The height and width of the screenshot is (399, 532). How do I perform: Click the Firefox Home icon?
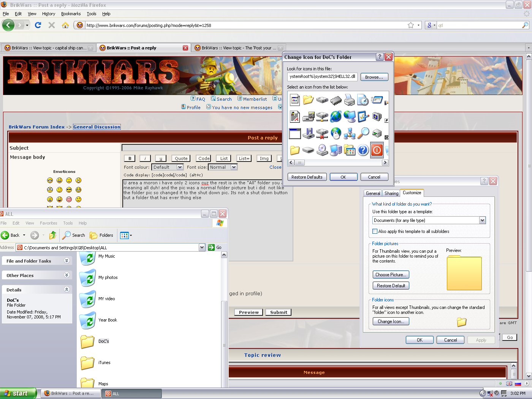[65, 25]
